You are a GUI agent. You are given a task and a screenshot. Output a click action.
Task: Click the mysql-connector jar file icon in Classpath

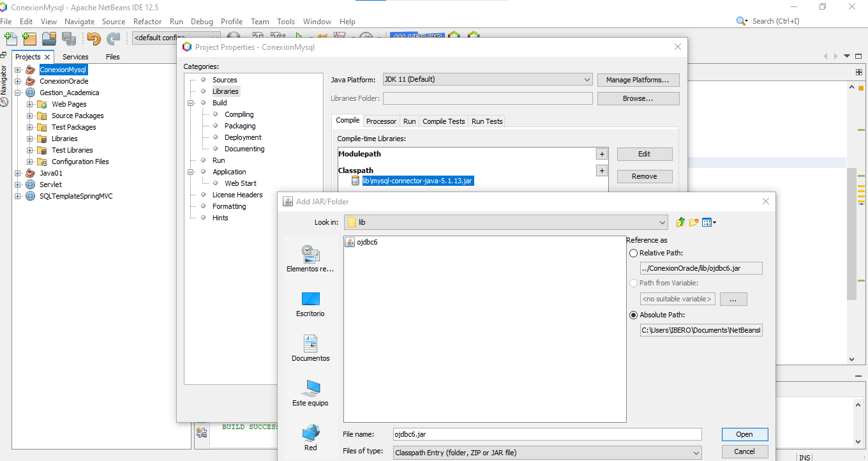tap(356, 181)
